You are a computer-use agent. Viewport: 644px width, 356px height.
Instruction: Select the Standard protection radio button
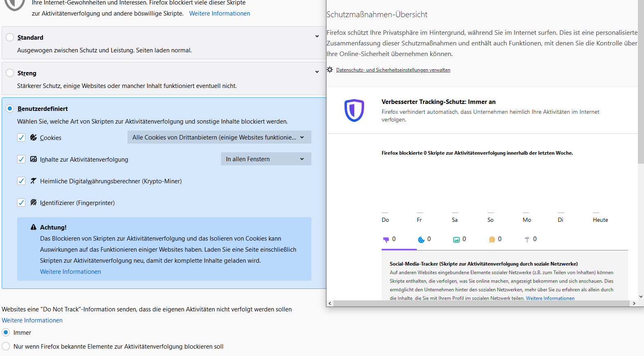(x=10, y=37)
